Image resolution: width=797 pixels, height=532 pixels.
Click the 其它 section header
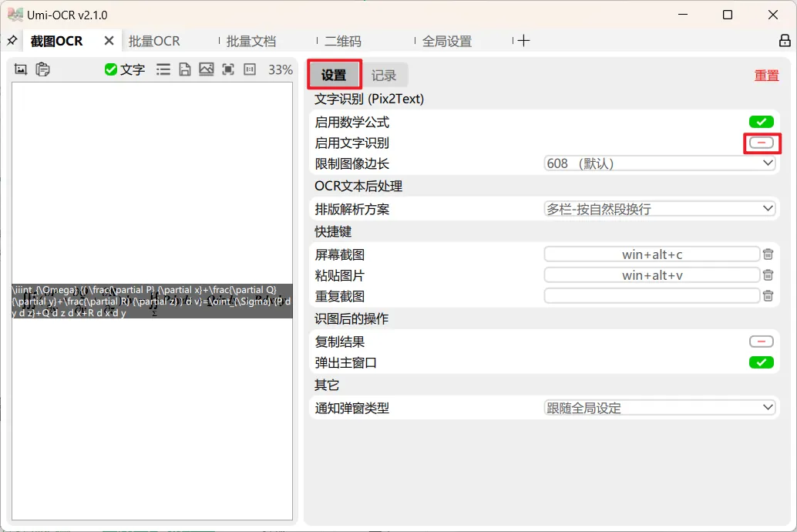point(326,385)
